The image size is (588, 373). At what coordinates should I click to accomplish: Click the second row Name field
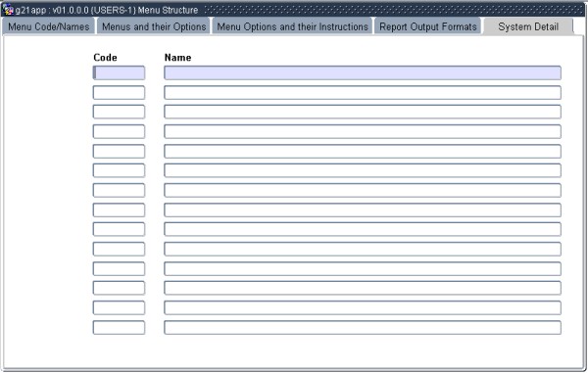(x=363, y=92)
